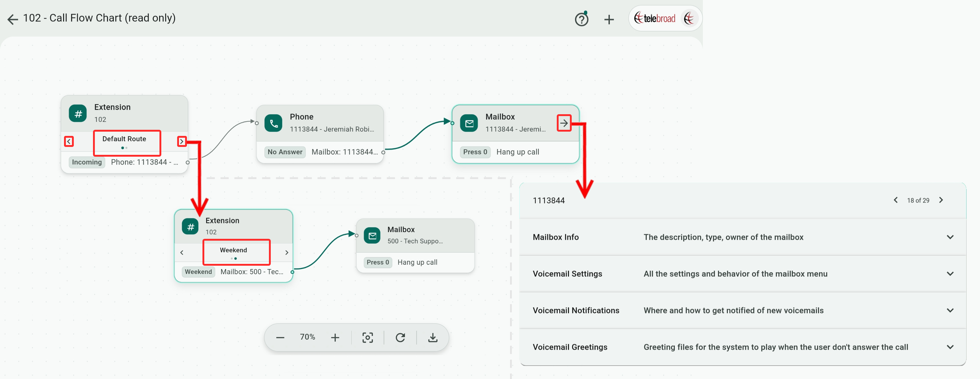Download the call flow chart
Screen dimensions: 980x379
[x=433, y=337]
